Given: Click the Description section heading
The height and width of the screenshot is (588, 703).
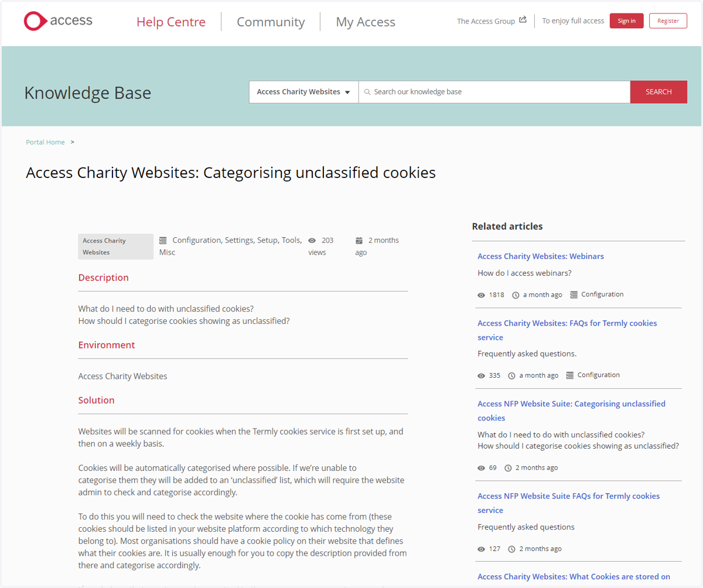Looking at the screenshot, I should pyautogui.click(x=104, y=278).
